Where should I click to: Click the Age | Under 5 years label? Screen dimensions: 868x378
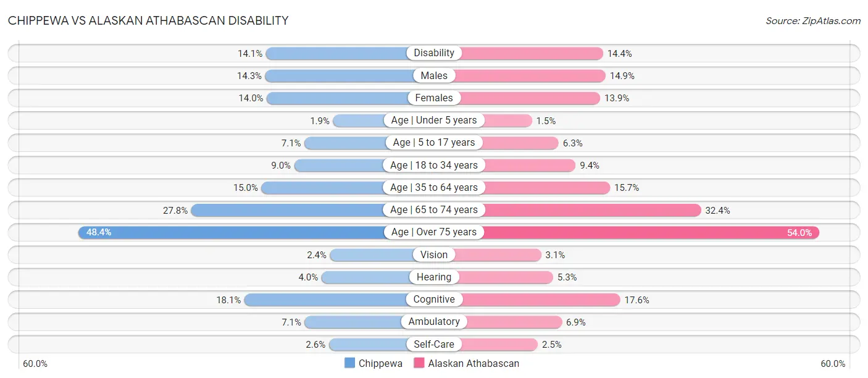pyautogui.click(x=434, y=120)
